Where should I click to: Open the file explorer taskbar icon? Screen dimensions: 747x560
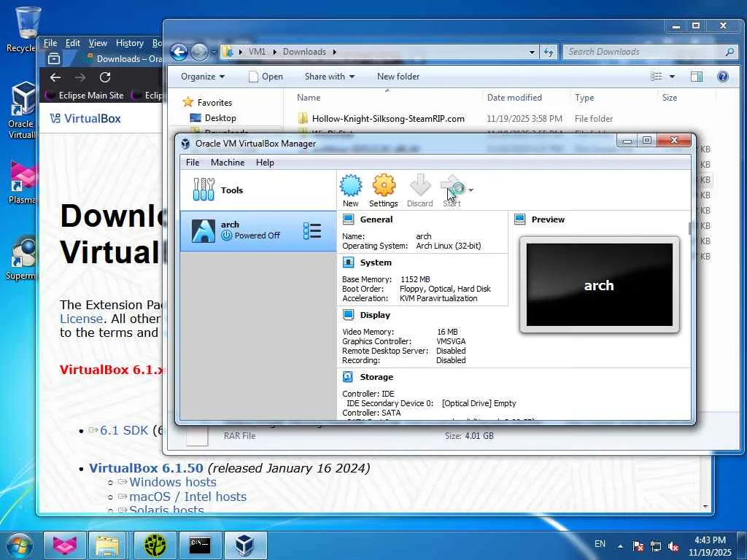pos(107,545)
